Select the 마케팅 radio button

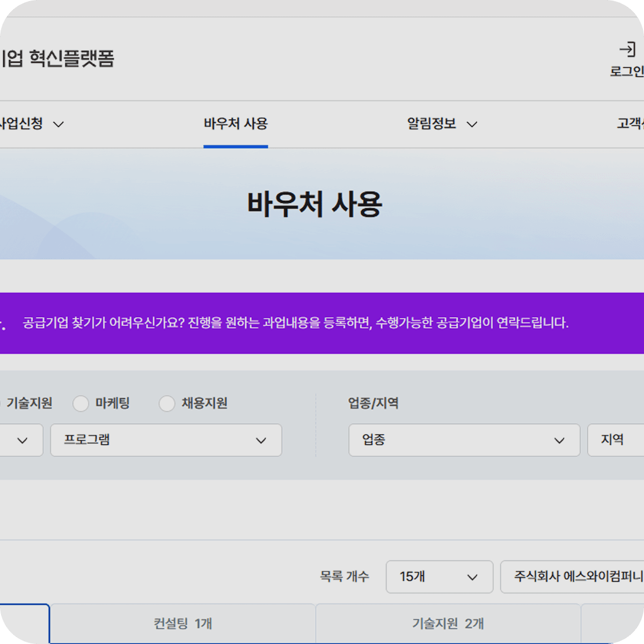pos(80,404)
